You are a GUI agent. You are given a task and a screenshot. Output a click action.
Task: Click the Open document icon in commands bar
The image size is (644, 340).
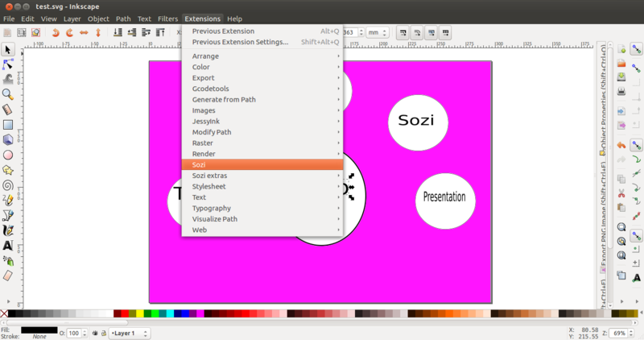coord(621,64)
